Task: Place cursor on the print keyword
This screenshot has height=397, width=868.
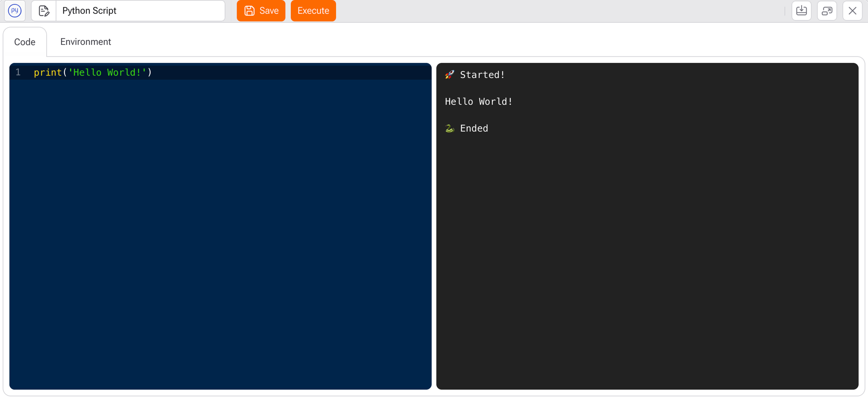Action: pos(47,72)
